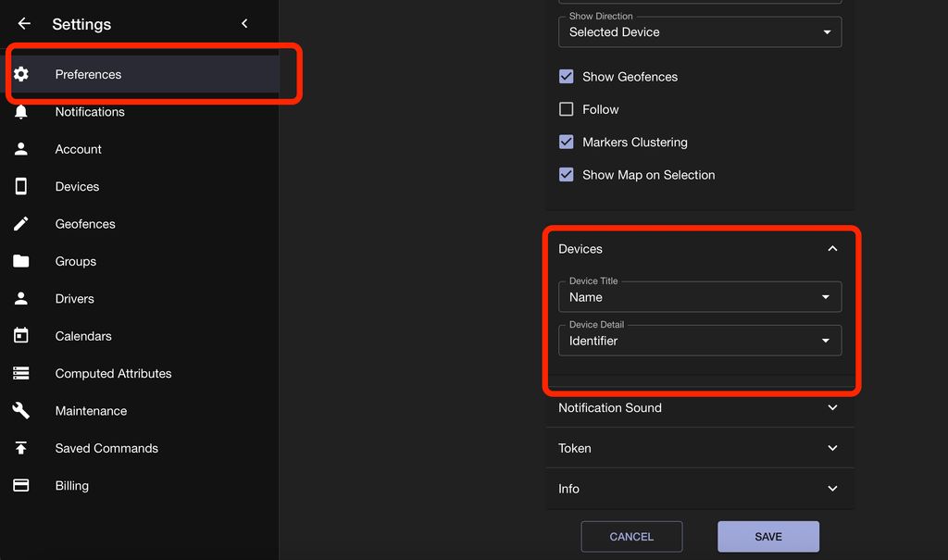
Task: Enable the Follow checkbox
Action: [567, 109]
